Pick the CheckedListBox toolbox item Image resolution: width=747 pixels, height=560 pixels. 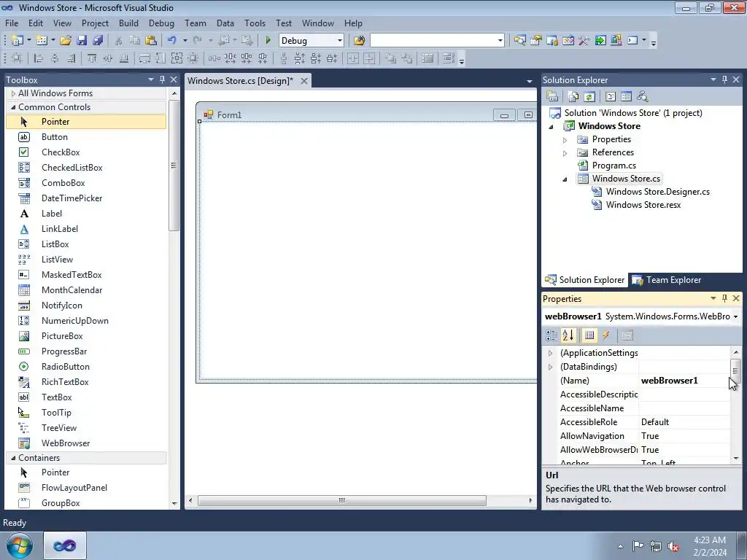coord(86,167)
